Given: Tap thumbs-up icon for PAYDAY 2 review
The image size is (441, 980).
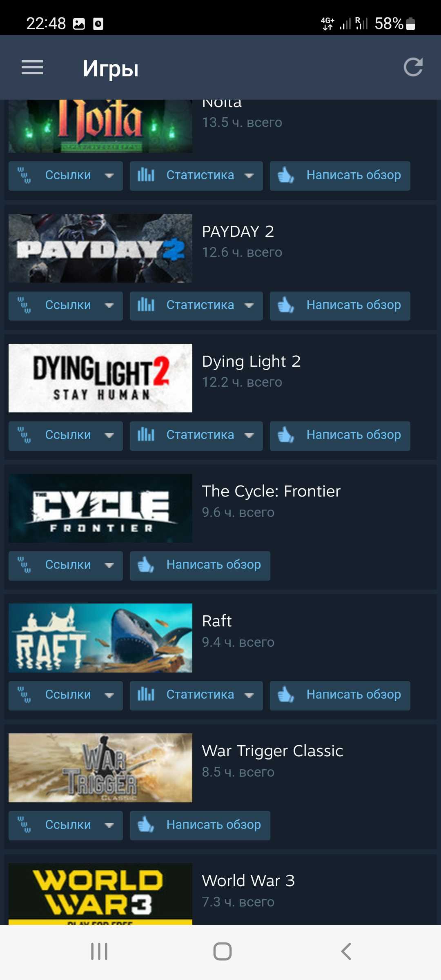Looking at the screenshot, I should click(x=285, y=305).
